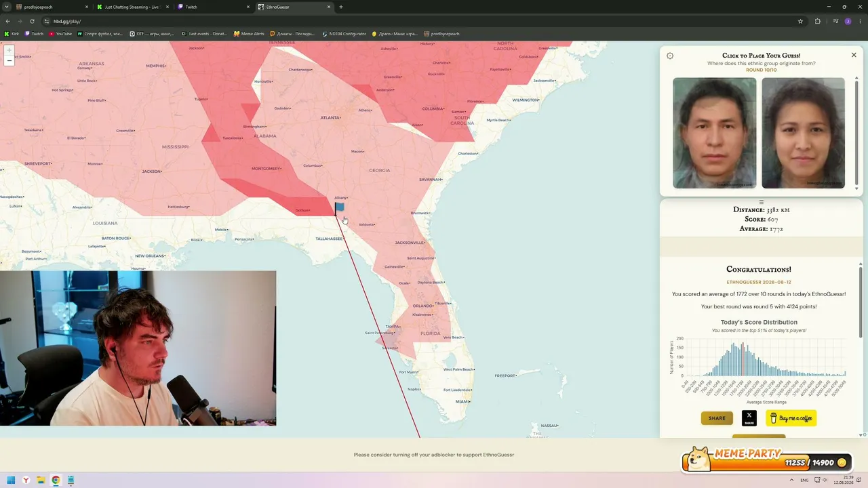Select the EthnoGuessr tab
The height and width of the screenshot is (488, 868).
point(294,7)
